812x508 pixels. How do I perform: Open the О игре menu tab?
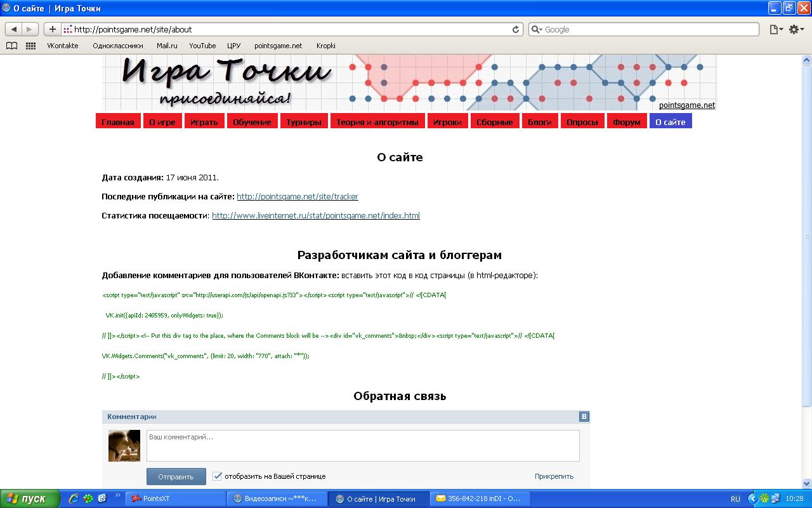pos(162,122)
